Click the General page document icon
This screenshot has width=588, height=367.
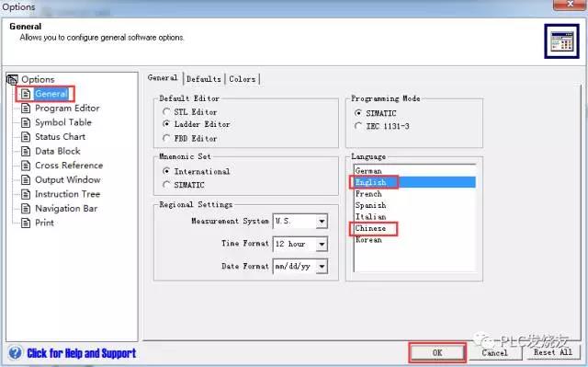coord(26,94)
